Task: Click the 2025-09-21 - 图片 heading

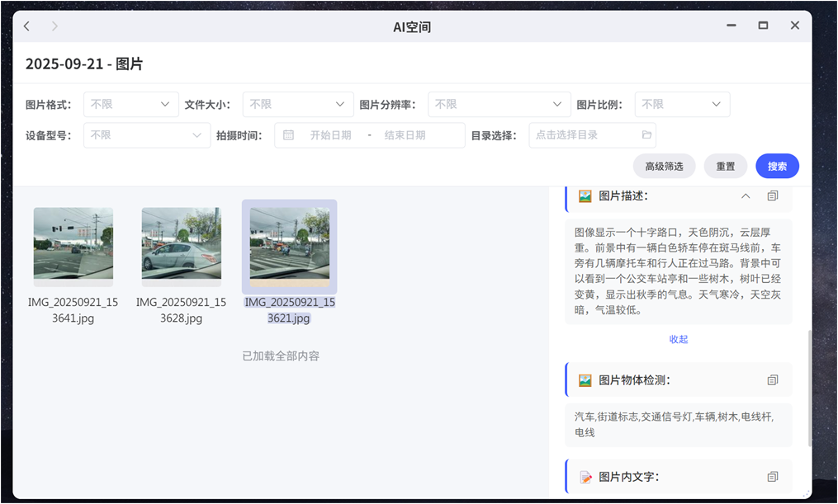Action: (84, 64)
